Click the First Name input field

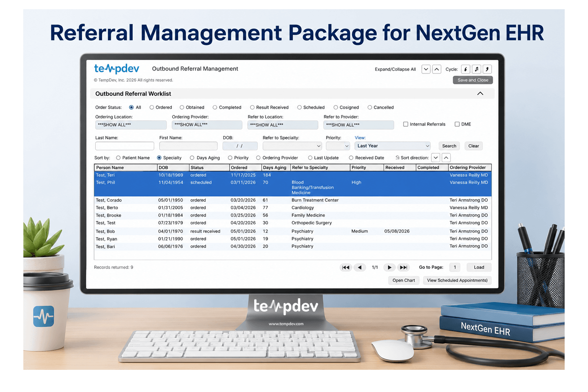pos(188,146)
